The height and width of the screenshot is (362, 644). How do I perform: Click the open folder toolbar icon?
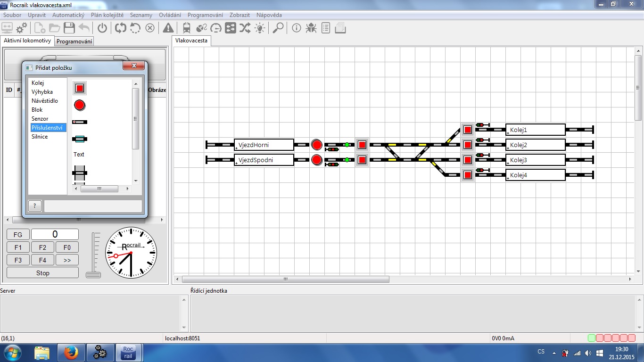tap(55, 28)
